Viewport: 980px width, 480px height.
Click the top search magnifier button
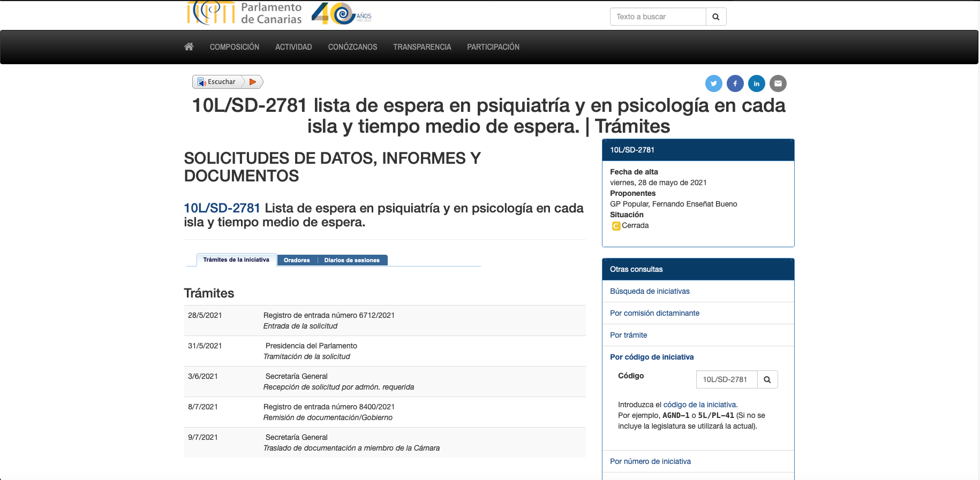(x=715, y=17)
